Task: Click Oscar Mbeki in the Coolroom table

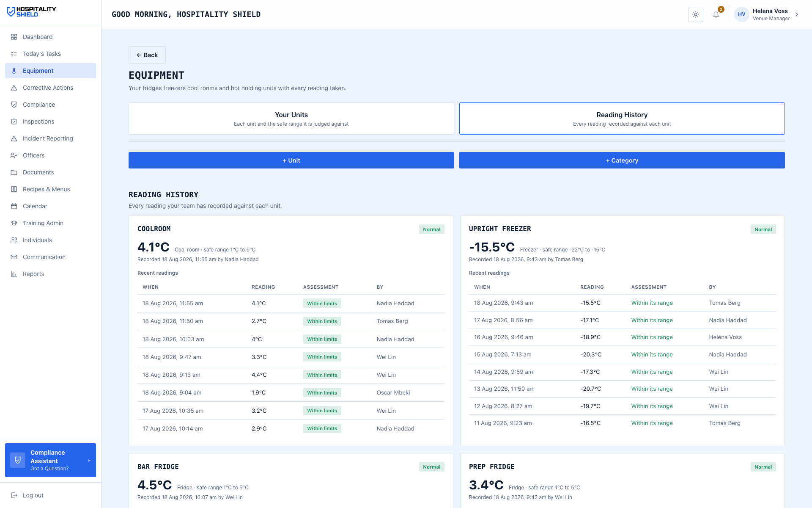Action: tap(393, 393)
